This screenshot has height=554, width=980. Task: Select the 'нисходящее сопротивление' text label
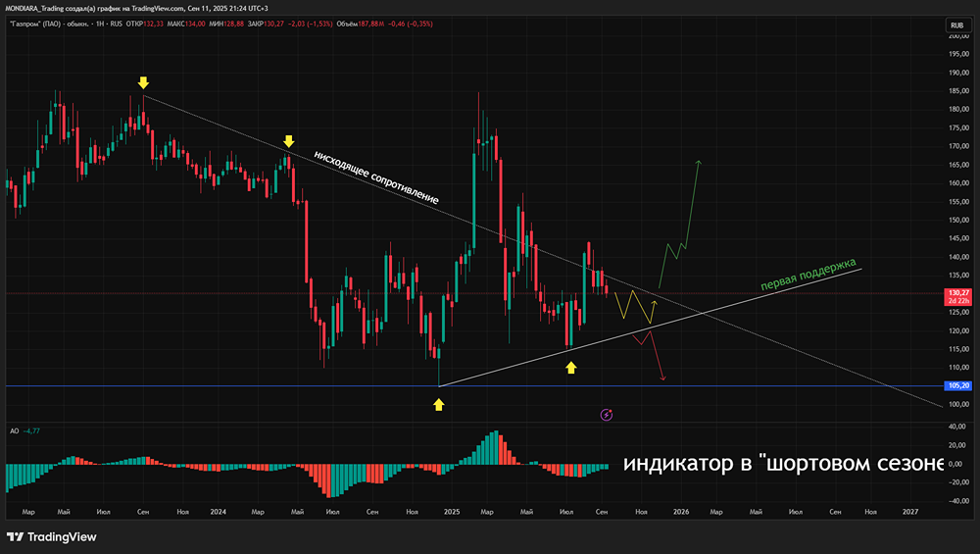[x=376, y=176]
